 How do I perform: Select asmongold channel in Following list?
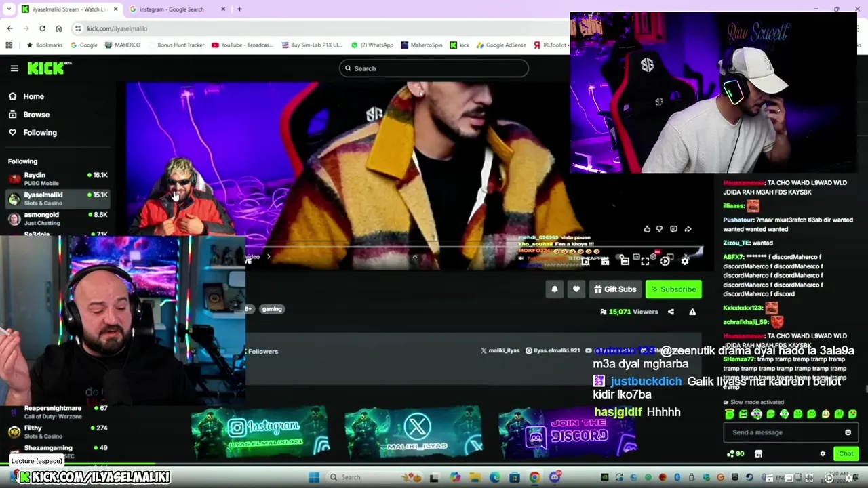point(58,218)
